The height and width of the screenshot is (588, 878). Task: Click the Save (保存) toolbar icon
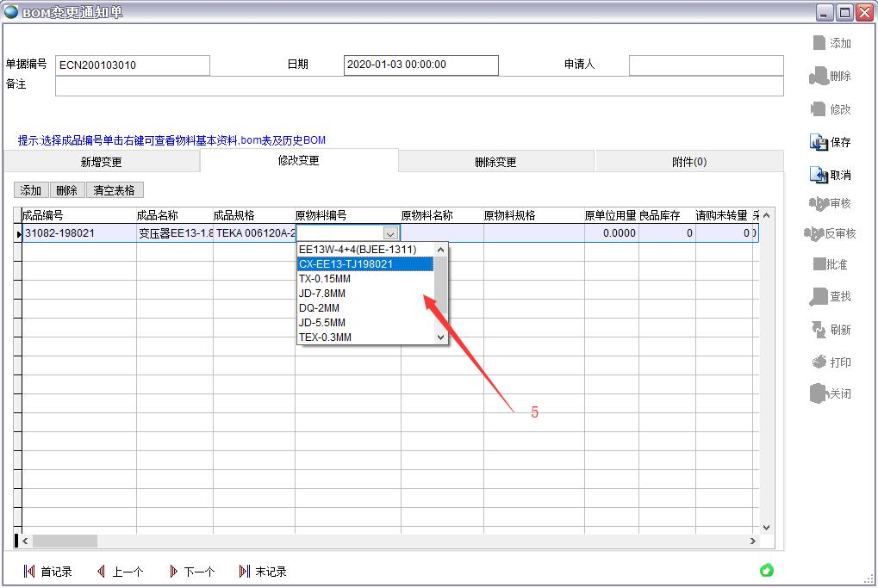pos(819,142)
